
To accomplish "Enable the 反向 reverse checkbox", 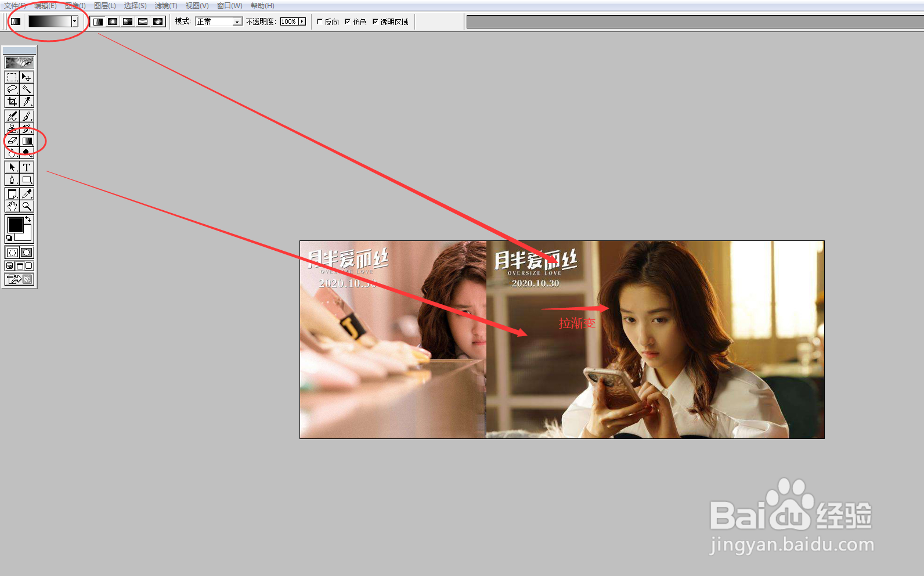I will tap(320, 21).
